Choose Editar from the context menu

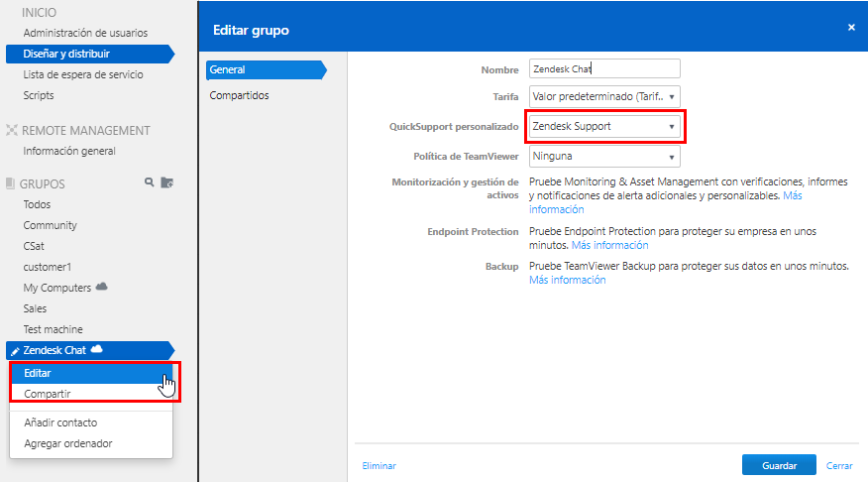[x=91, y=373]
